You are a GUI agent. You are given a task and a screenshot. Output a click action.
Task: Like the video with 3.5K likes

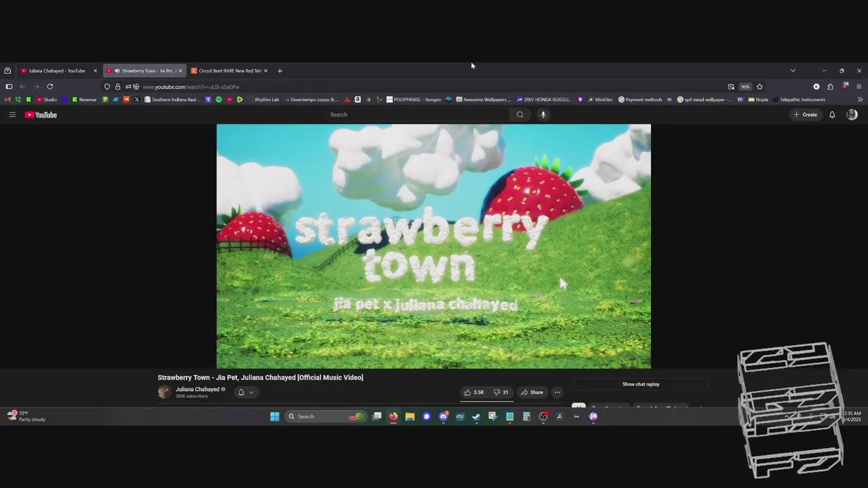[474, 392]
